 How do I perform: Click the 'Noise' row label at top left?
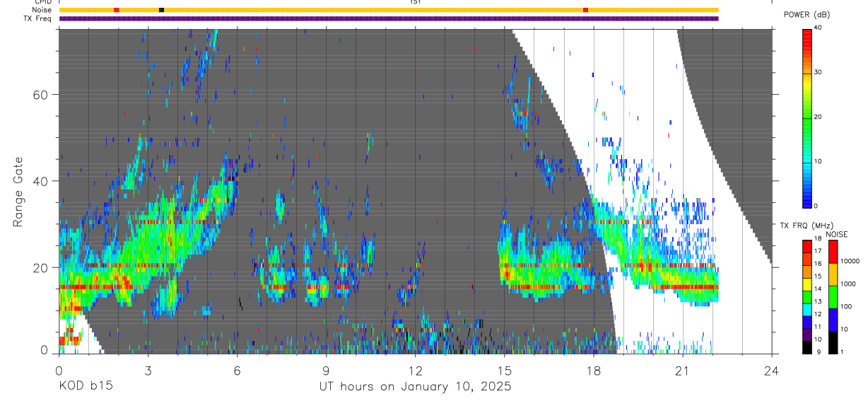click(x=42, y=10)
